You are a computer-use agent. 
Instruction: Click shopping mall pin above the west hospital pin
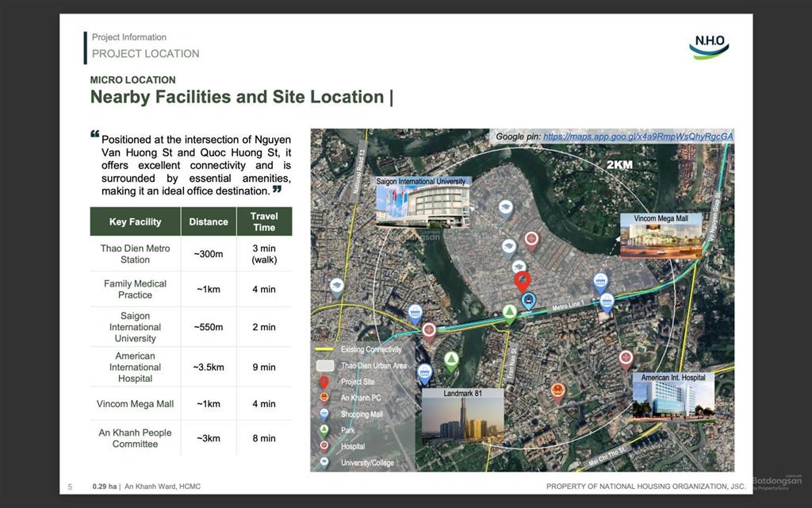415,314
